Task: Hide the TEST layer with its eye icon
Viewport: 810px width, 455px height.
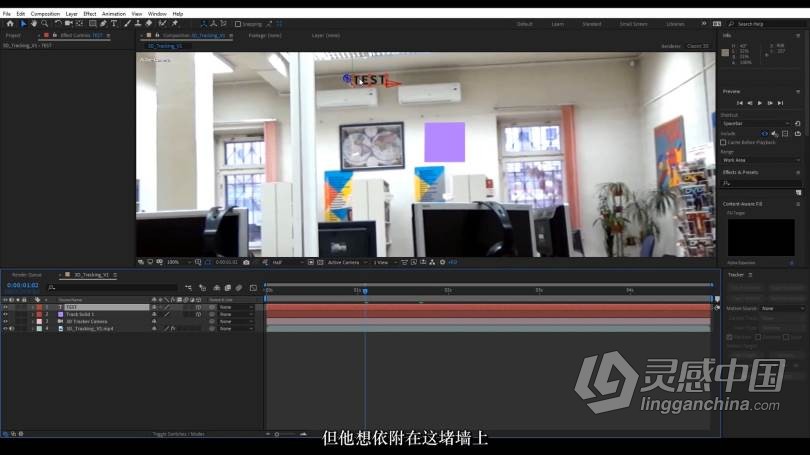Action: (x=5, y=307)
